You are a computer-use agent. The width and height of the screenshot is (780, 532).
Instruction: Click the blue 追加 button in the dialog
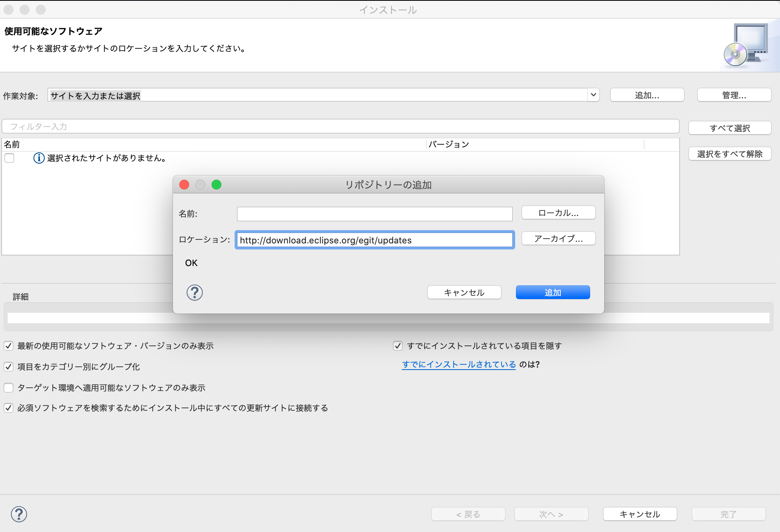(x=553, y=293)
